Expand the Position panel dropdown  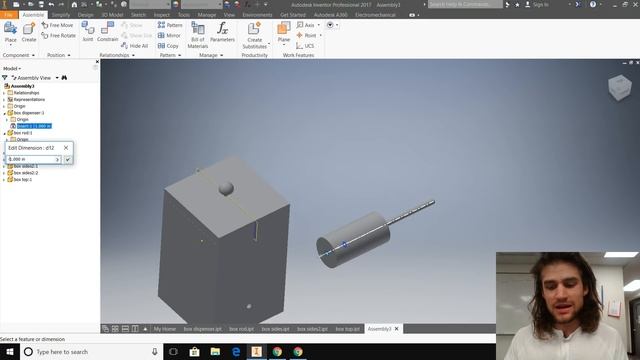click(59, 55)
